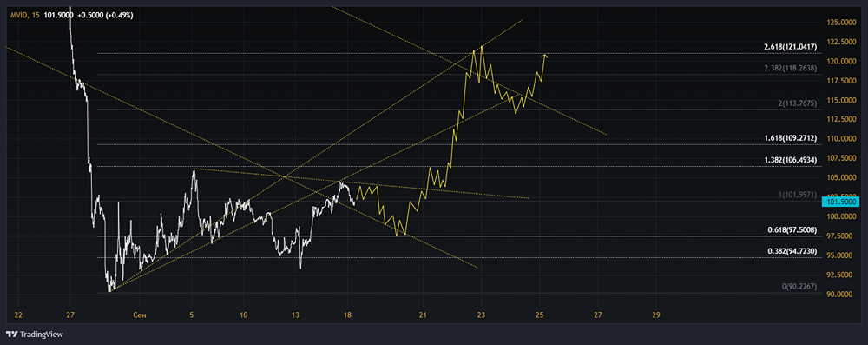Click date 22 on time axis

(17, 315)
